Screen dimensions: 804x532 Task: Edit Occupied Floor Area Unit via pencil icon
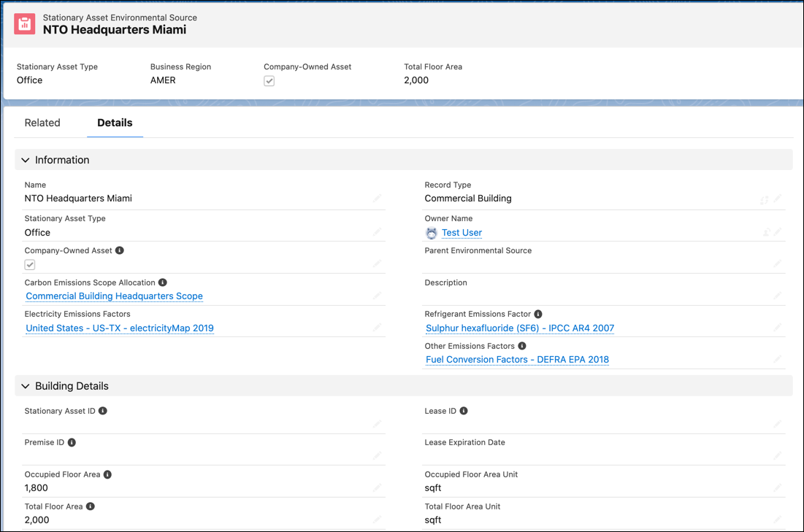click(x=777, y=487)
